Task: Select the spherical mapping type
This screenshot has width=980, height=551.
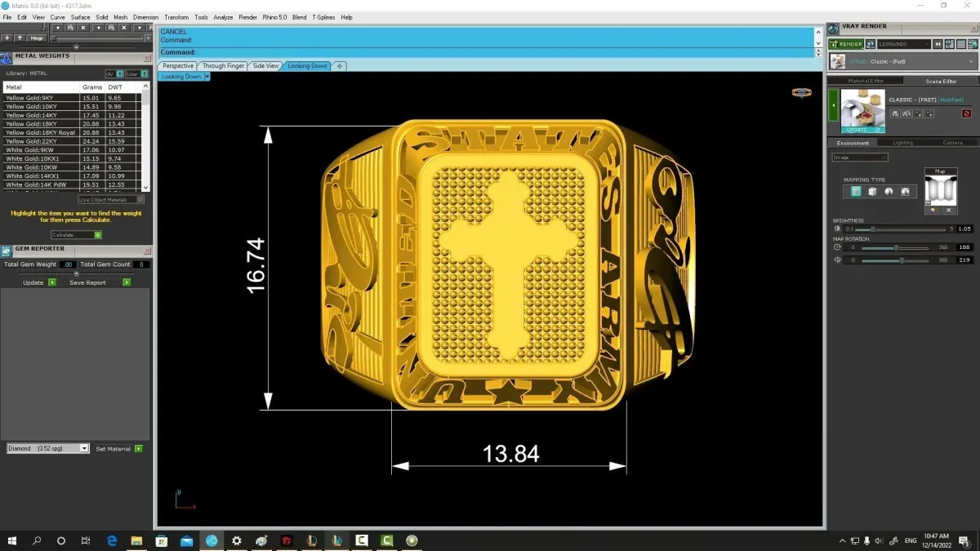Action: coord(889,192)
